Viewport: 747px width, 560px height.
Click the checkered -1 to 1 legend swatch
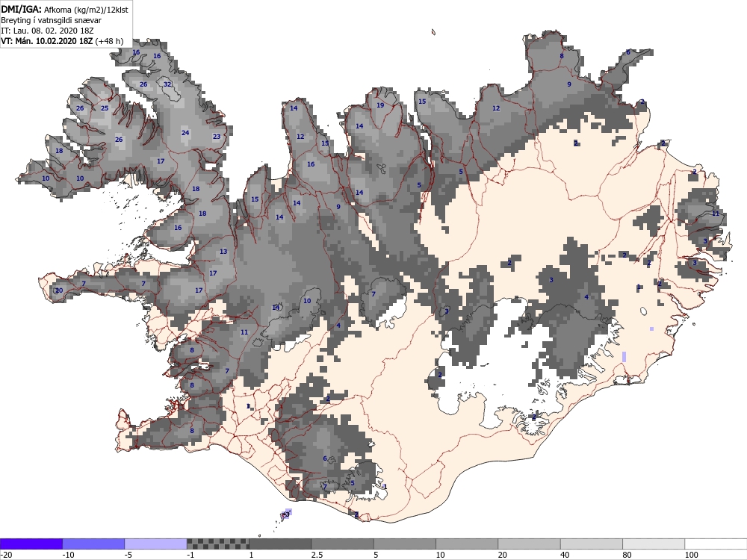click(x=217, y=544)
